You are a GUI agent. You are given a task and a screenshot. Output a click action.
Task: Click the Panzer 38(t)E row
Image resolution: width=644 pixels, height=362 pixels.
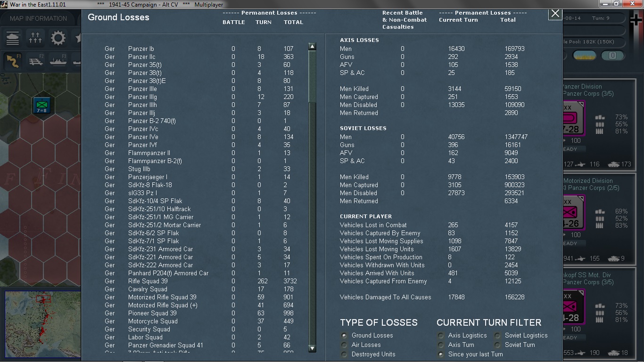200,81
